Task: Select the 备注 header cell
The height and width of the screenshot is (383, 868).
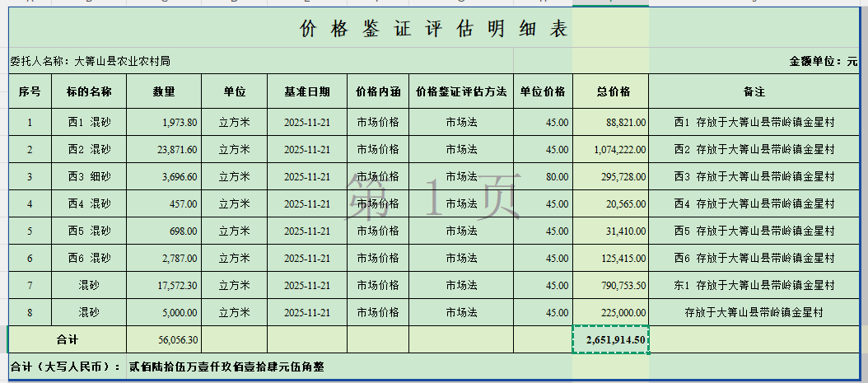Action: [754, 92]
